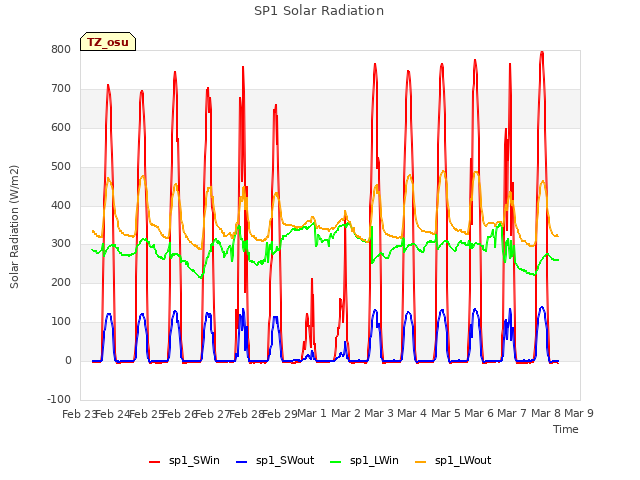Viewport: 640px width, 480px height.
Task: Select the Mar 9 x-axis tick label
Action: point(579,414)
